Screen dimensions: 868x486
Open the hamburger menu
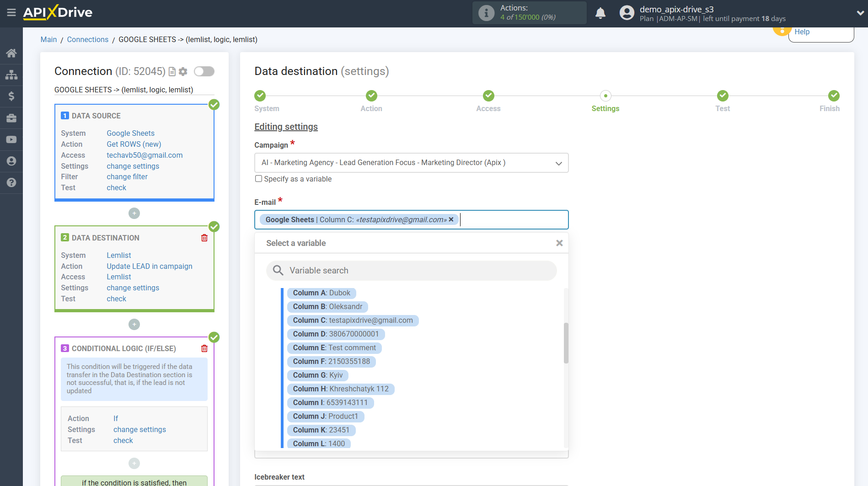[x=11, y=12]
